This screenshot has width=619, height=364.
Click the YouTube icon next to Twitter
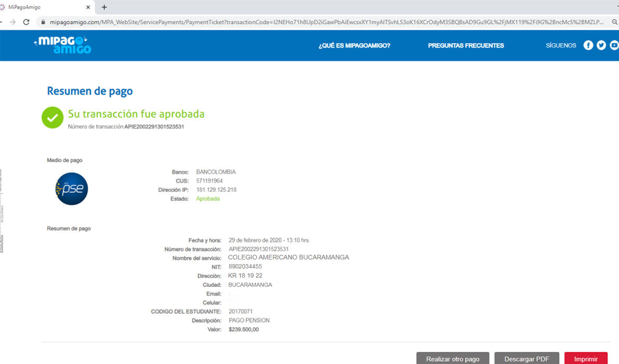tap(614, 45)
